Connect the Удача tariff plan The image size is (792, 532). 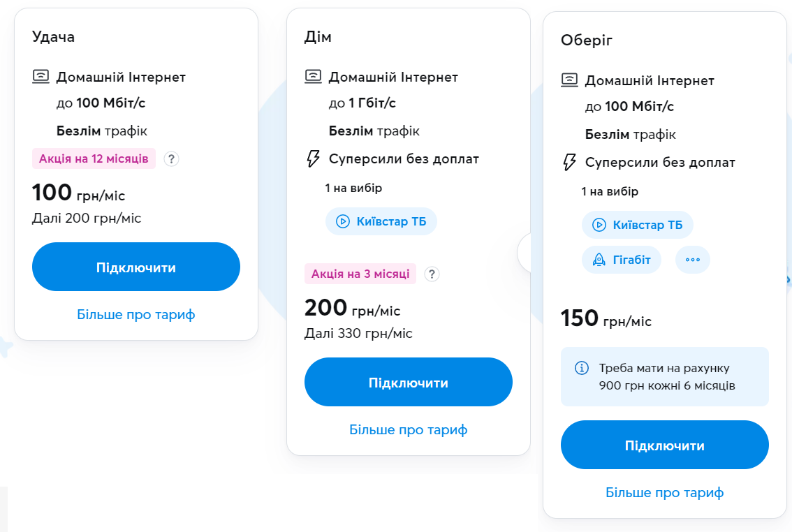click(136, 267)
